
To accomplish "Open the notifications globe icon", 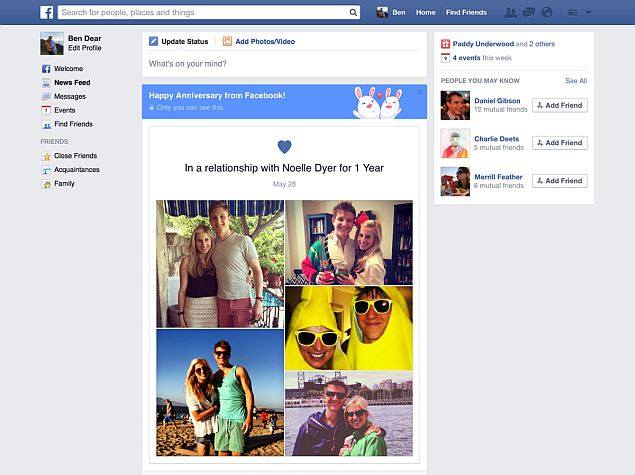I will click(545, 12).
